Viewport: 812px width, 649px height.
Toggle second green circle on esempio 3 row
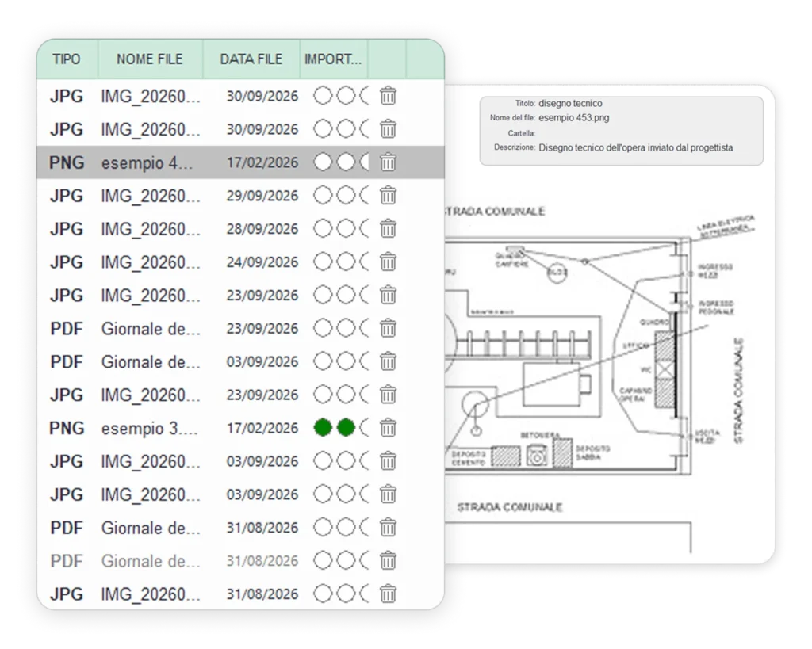[346, 427]
